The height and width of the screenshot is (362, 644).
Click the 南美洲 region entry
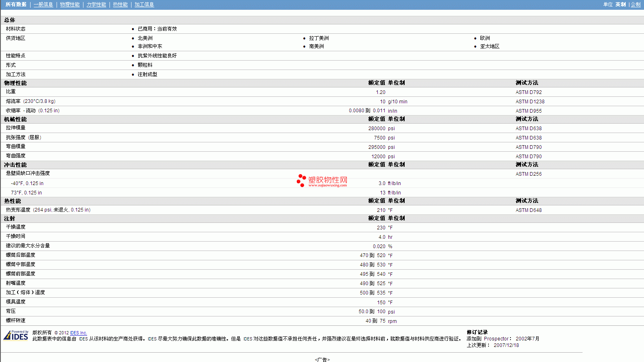(x=316, y=46)
